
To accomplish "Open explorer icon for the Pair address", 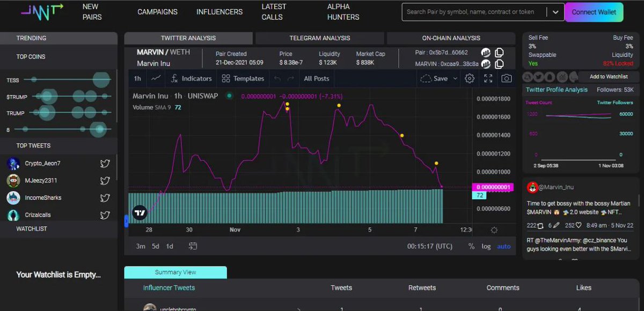I will click(x=486, y=53).
